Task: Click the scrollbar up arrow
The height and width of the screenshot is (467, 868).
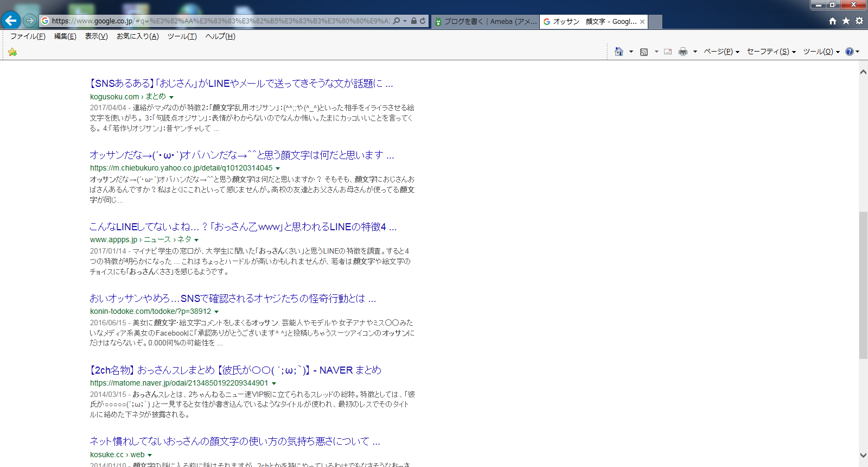Action: point(863,72)
